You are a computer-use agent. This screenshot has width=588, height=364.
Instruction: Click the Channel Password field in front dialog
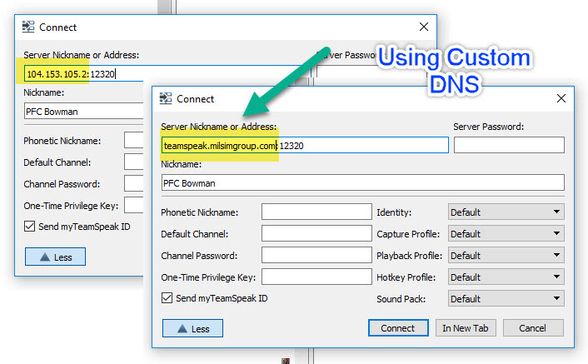pos(316,256)
